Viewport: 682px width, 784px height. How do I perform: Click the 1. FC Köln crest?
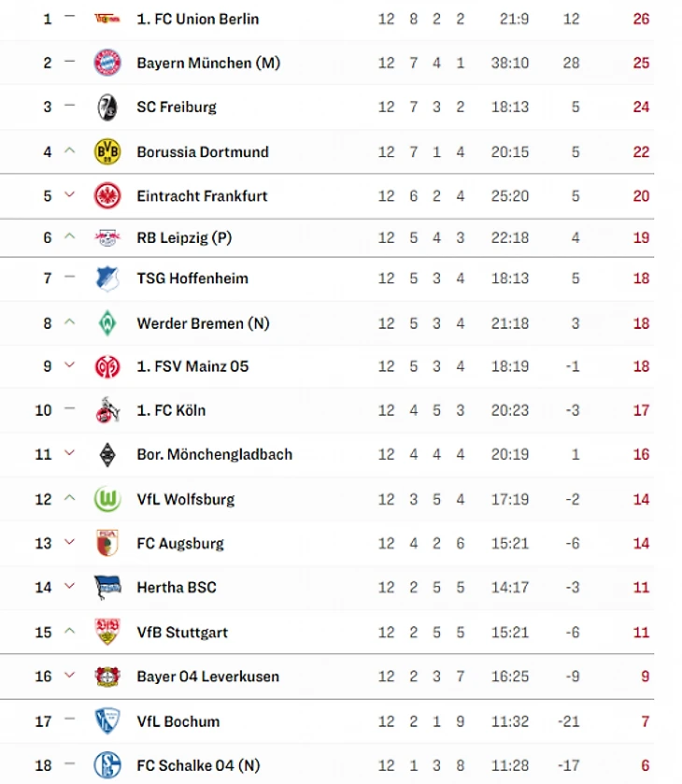tap(107, 410)
